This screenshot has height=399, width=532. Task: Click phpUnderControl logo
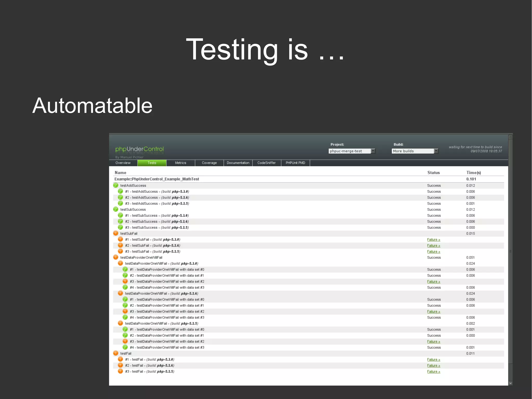(139, 149)
